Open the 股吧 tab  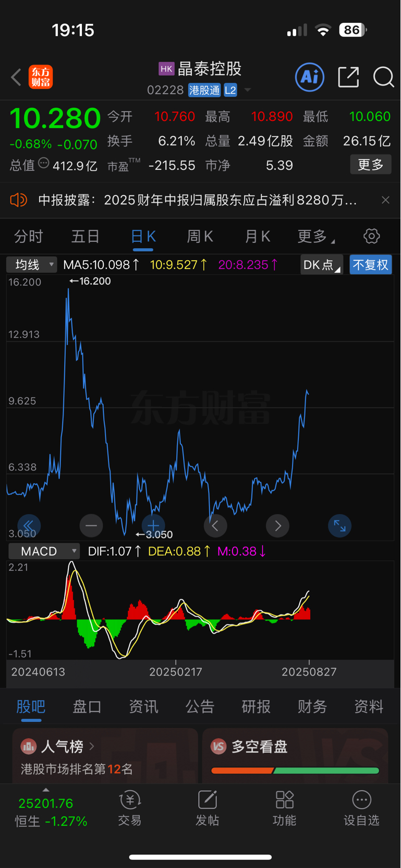pyautogui.click(x=31, y=706)
